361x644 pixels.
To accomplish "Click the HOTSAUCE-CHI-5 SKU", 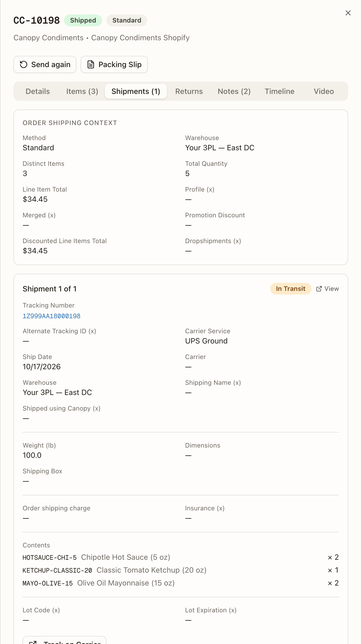I will 50,558.
